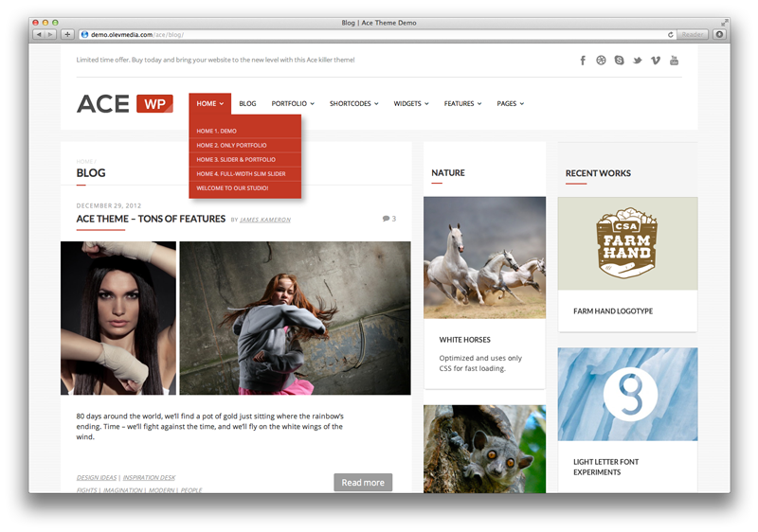
Task: Click the window title Blog | Ace Theme Demo
Action: (x=379, y=23)
